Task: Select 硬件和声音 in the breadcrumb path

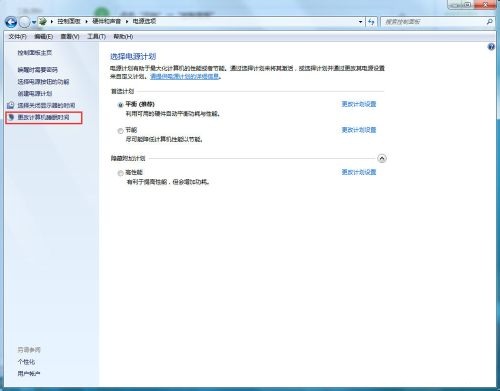Action: (106, 21)
